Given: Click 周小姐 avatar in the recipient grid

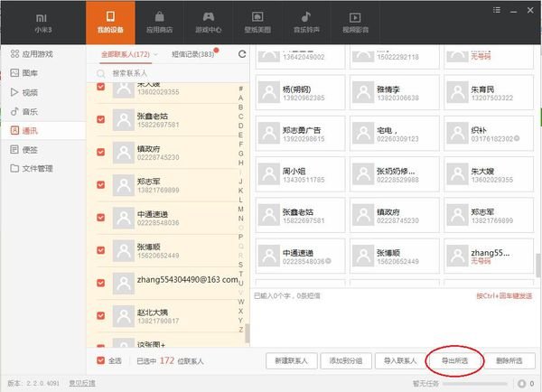Looking at the screenshot, I should (269, 174).
